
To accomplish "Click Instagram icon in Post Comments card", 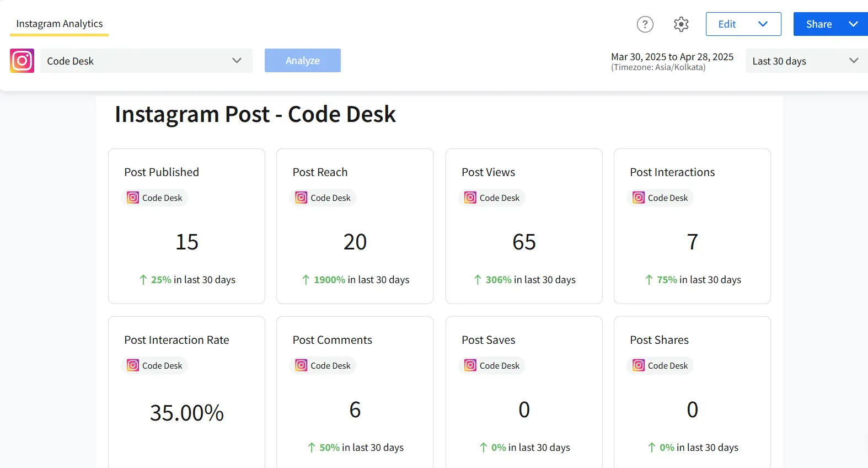I will point(301,365).
